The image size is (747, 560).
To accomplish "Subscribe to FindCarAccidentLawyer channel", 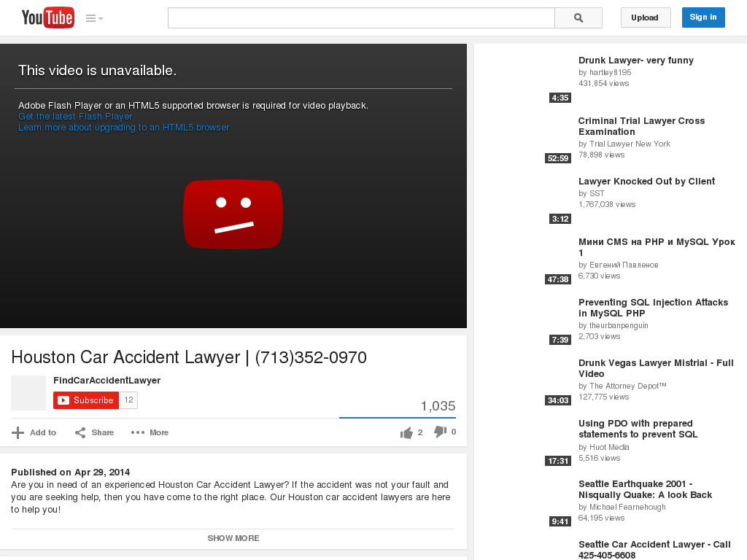I will pos(86,400).
